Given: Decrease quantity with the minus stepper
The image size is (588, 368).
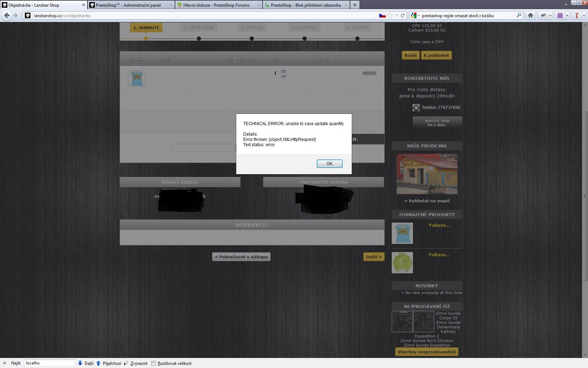Looking at the screenshot, I should pyautogui.click(x=283, y=76).
